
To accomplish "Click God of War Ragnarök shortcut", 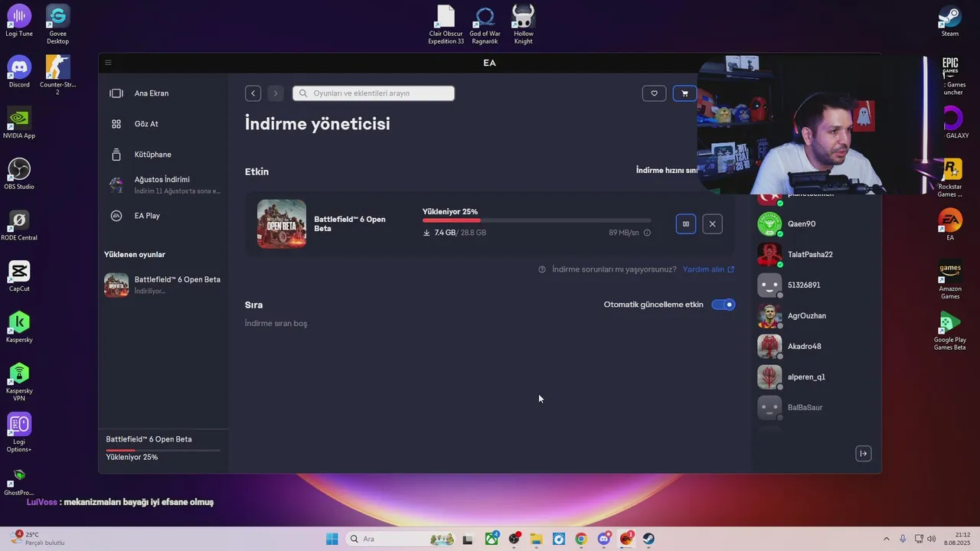I will (485, 24).
